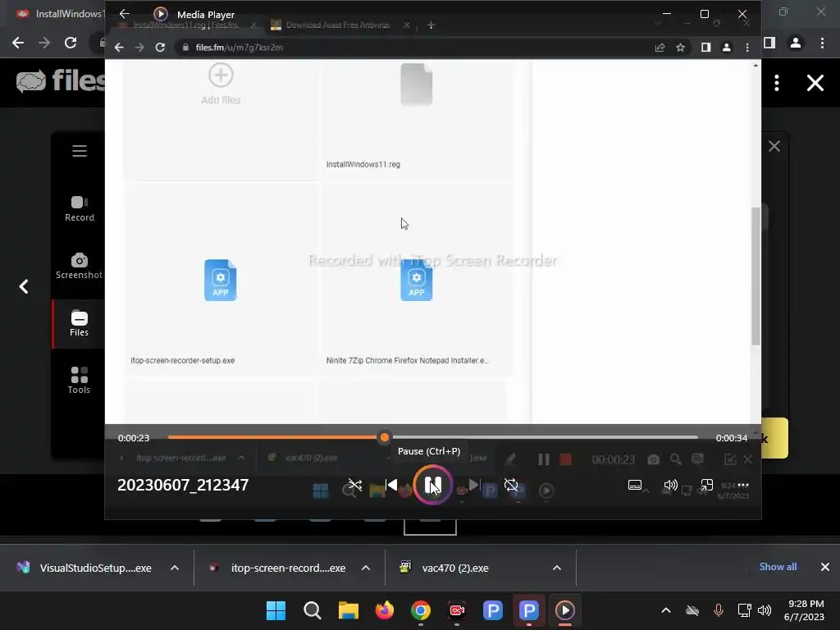The image size is (840, 630).
Task: Open the Screenshot section in iTop sidebar
Action: tap(80, 267)
